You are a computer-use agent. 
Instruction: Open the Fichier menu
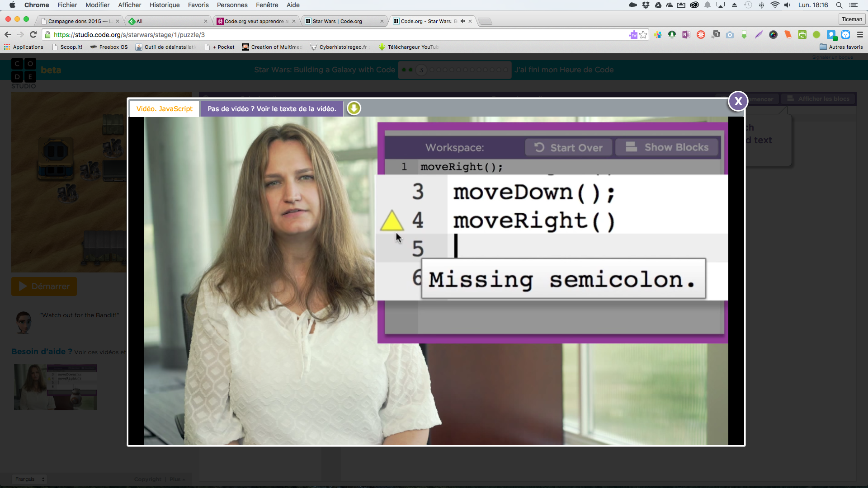[67, 5]
